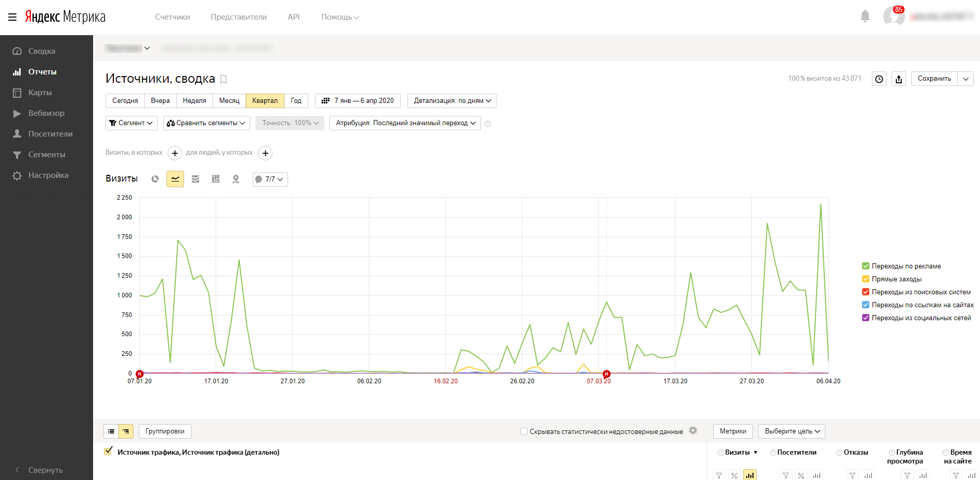
Task: Select the Квартал period tab
Action: click(265, 101)
